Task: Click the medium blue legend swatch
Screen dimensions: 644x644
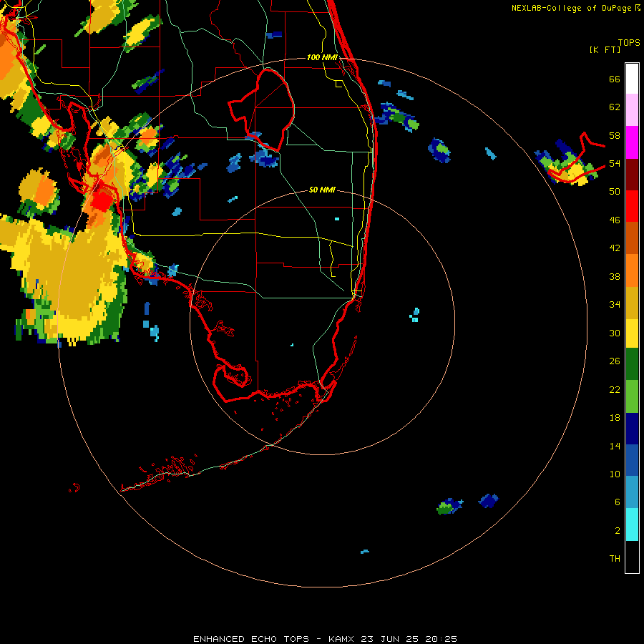Action: [632, 460]
